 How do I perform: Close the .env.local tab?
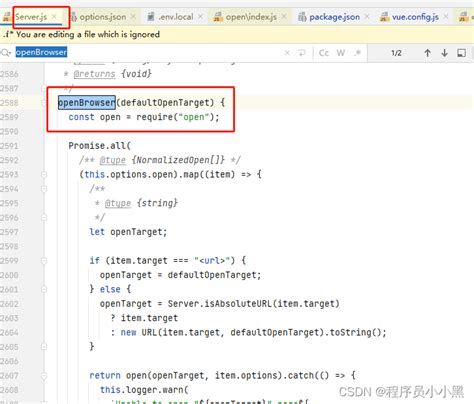click(x=200, y=16)
